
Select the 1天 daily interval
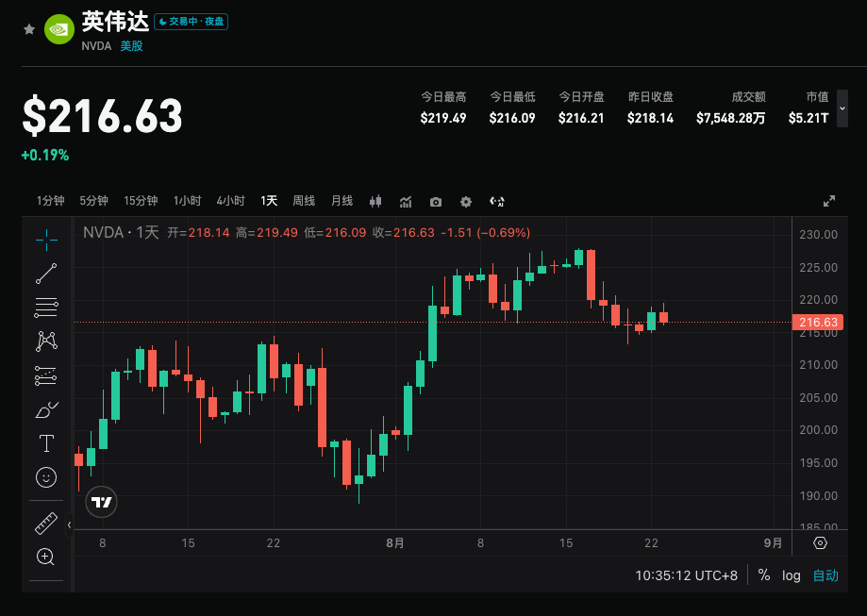point(269,201)
